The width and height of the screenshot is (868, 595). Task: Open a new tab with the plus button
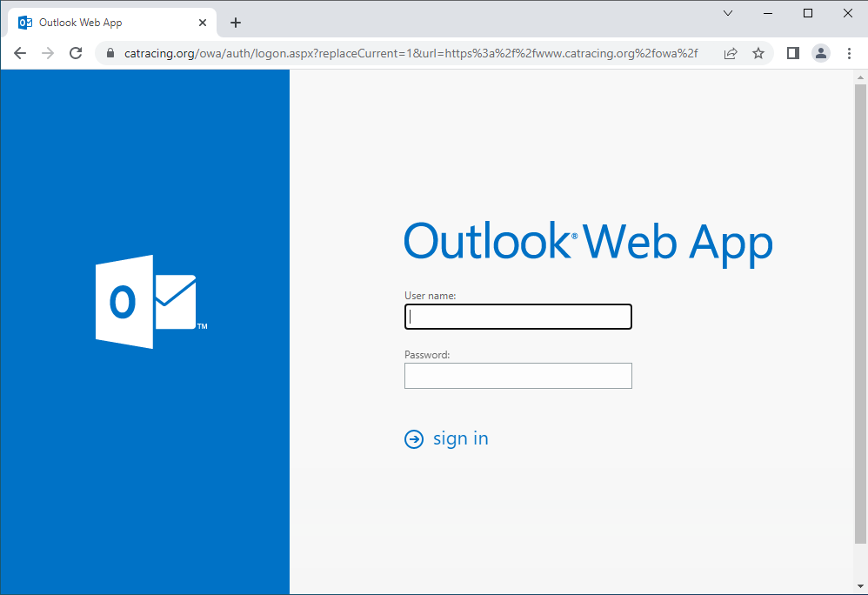pyautogui.click(x=236, y=23)
